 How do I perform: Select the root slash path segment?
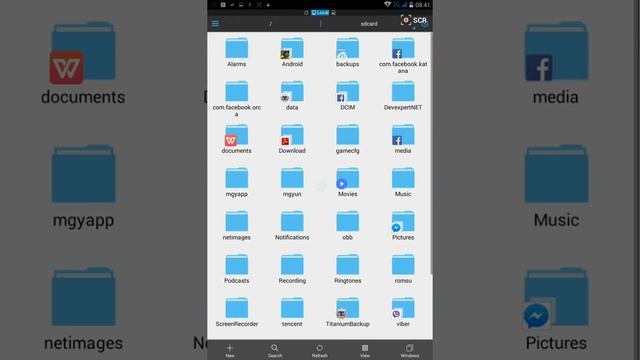click(x=270, y=24)
